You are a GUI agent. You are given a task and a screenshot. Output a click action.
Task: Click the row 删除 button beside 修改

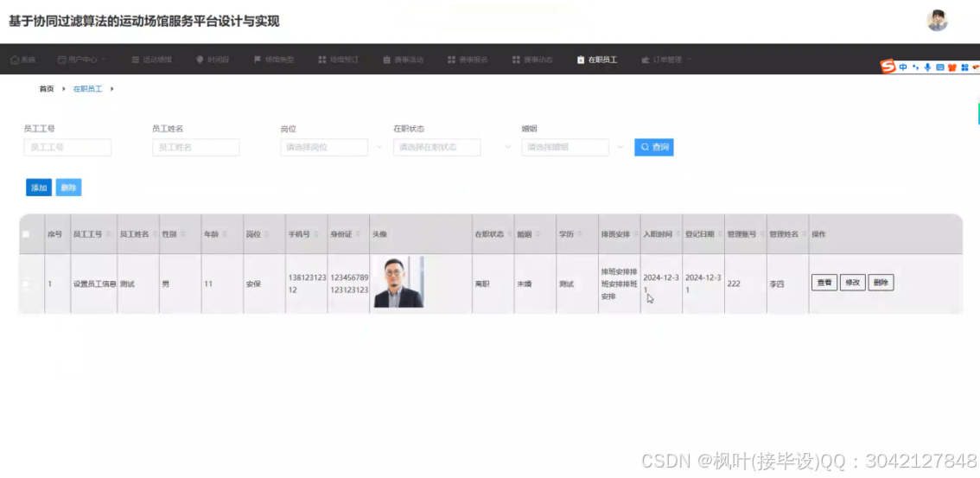pos(881,283)
